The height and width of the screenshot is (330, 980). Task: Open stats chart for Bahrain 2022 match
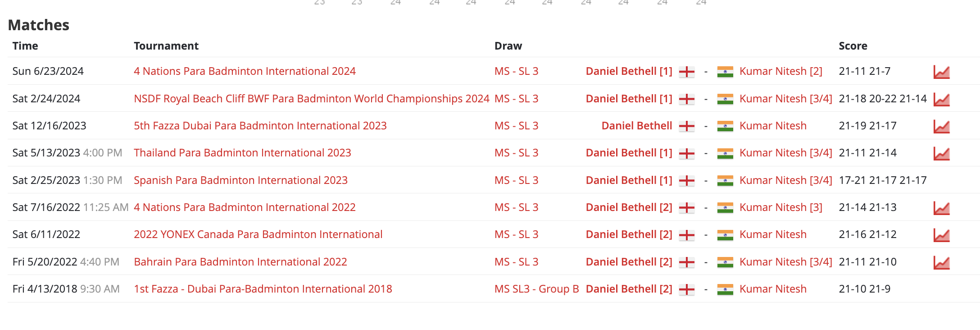[x=941, y=262]
